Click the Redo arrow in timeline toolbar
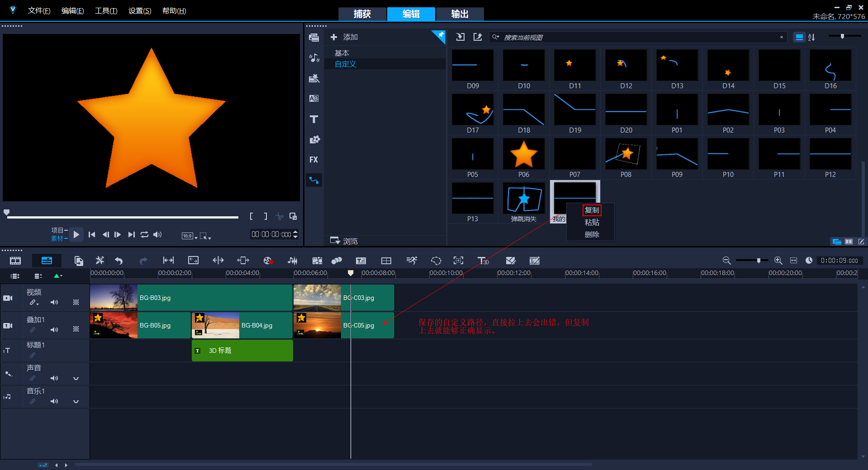868x470 pixels. coord(143,261)
